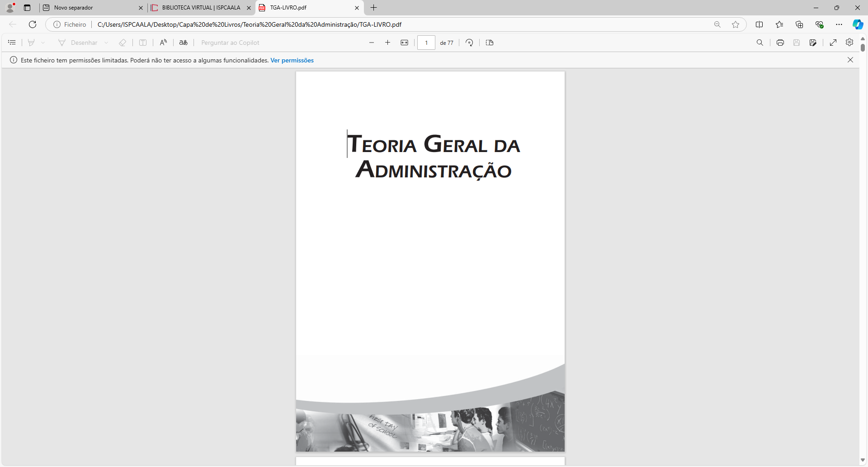Print the TGA-LIVRO document
Screen dimensions: 868x467
(780, 42)
